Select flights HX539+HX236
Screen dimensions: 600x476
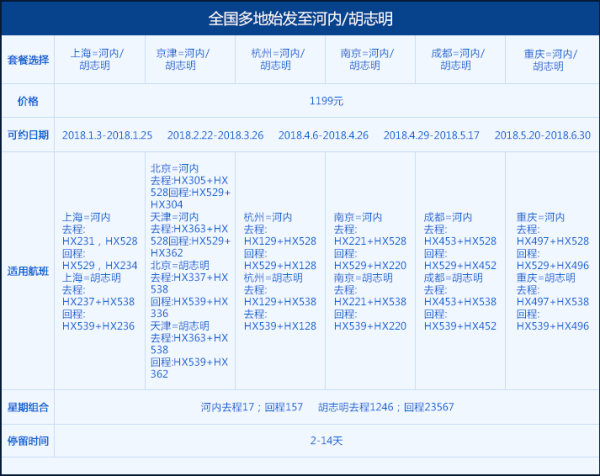(98, 326)
